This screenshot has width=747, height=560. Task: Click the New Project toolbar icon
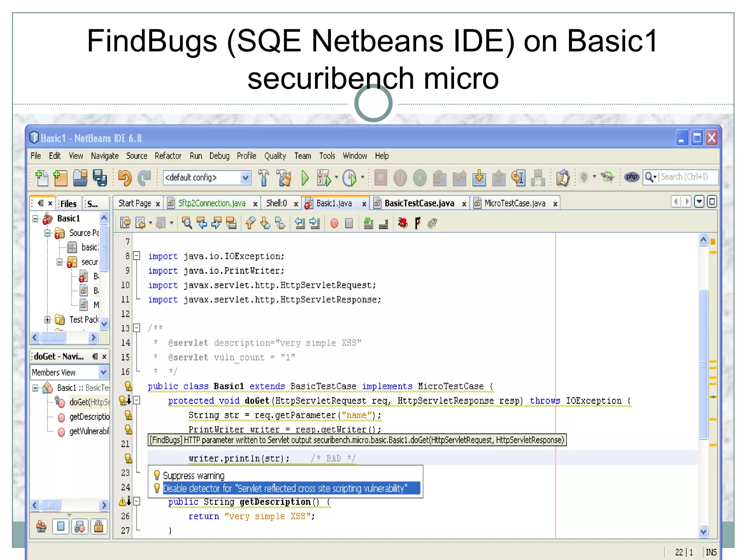[x=61, y=178]
